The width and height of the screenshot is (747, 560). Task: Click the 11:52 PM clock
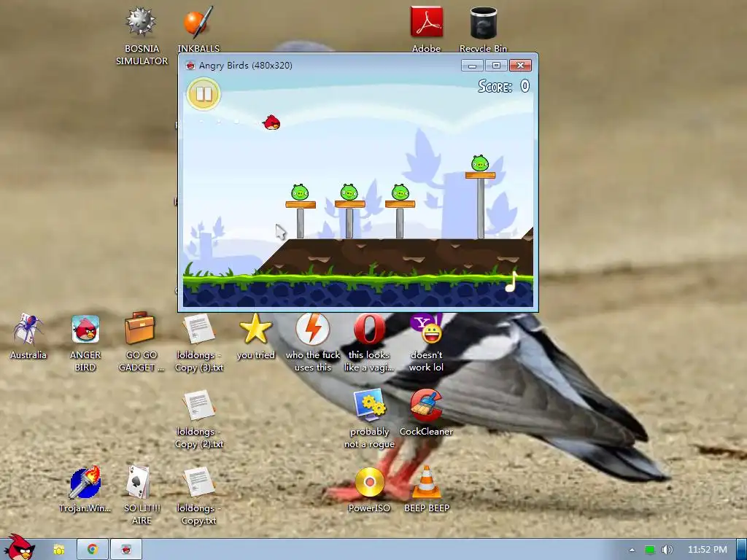(x=708, y=550)
